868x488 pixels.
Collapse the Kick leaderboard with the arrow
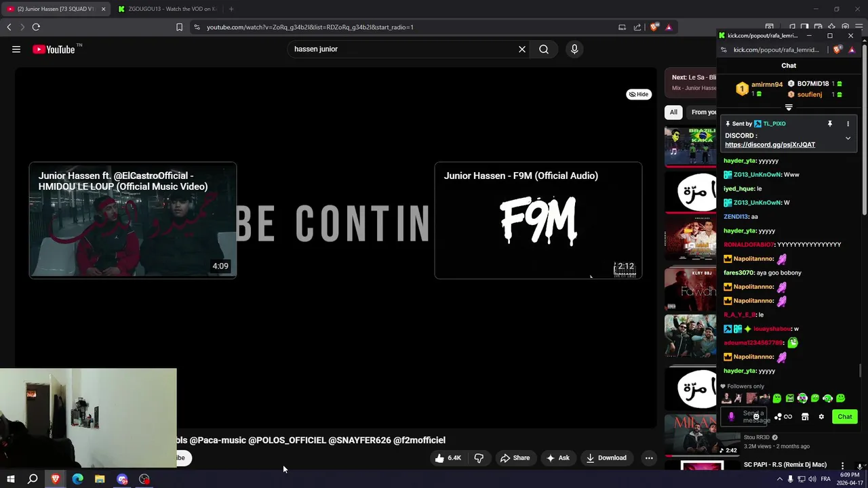pyautogui.click(x=789, y=108)
